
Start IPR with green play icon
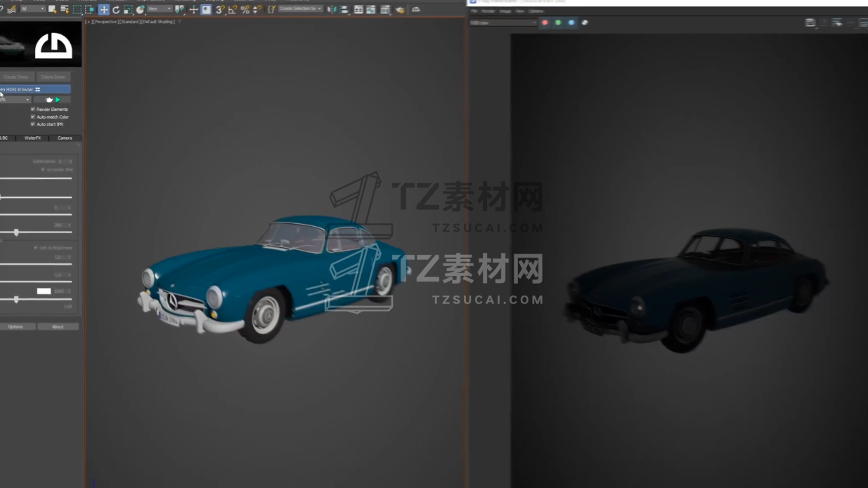tap(58, 100)
